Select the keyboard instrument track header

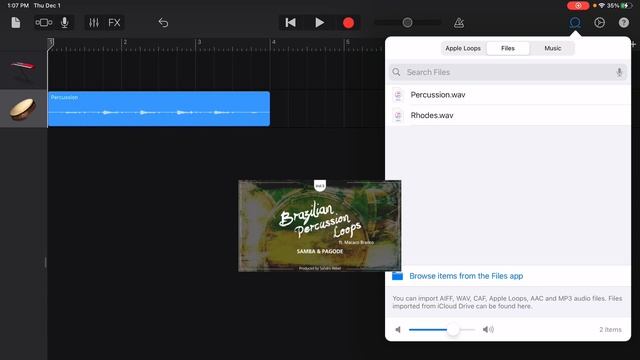23,70
